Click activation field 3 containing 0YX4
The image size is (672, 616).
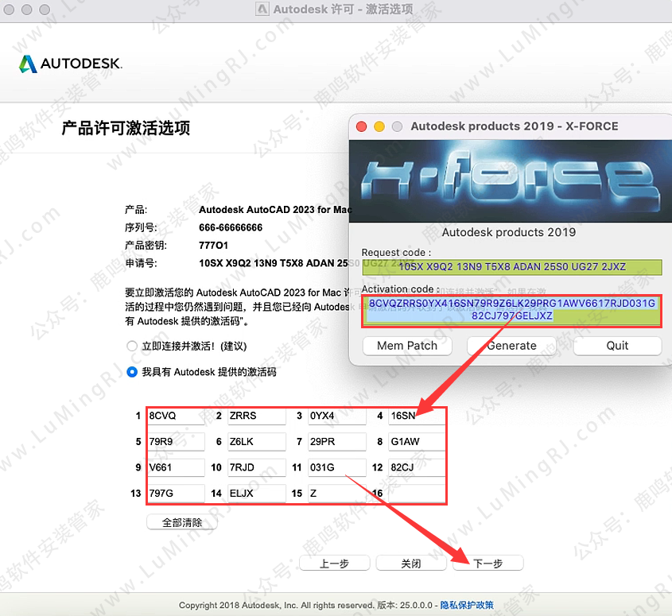pos(337,416)
